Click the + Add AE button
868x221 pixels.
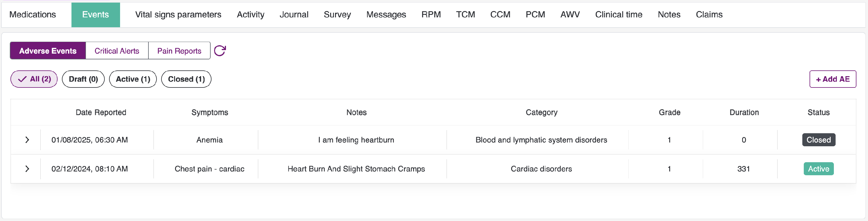[x=832, y=79]
